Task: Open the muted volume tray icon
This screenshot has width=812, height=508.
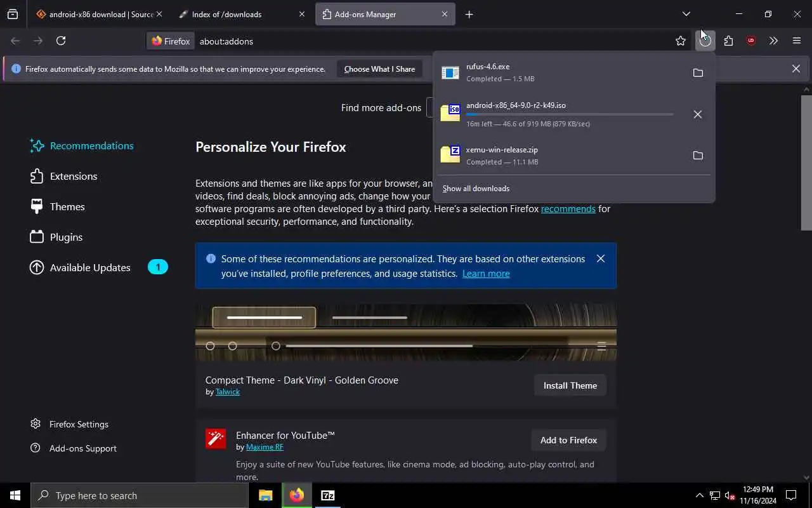Action: [x=730, y=495]
